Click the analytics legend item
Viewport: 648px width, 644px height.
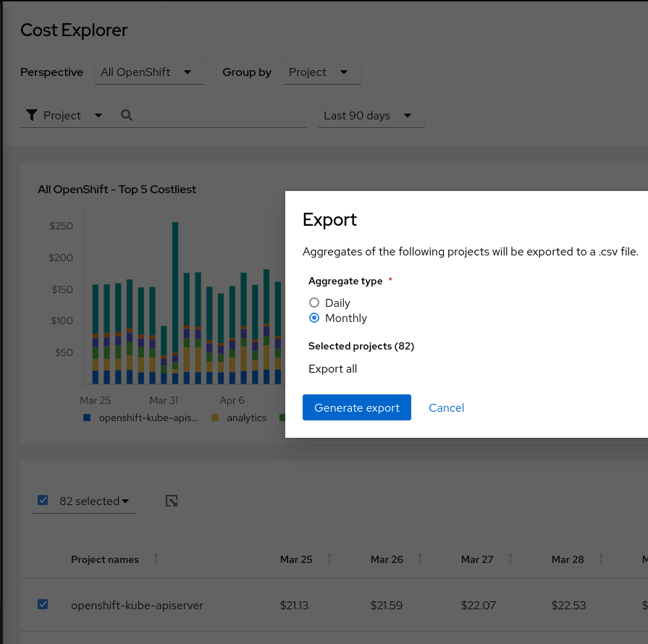point(246,418)
